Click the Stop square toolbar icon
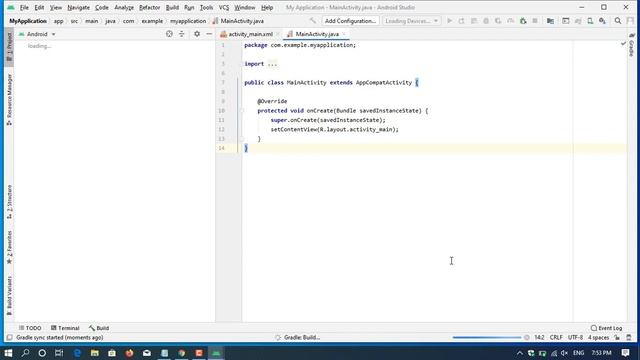 (x=535, y=21)
